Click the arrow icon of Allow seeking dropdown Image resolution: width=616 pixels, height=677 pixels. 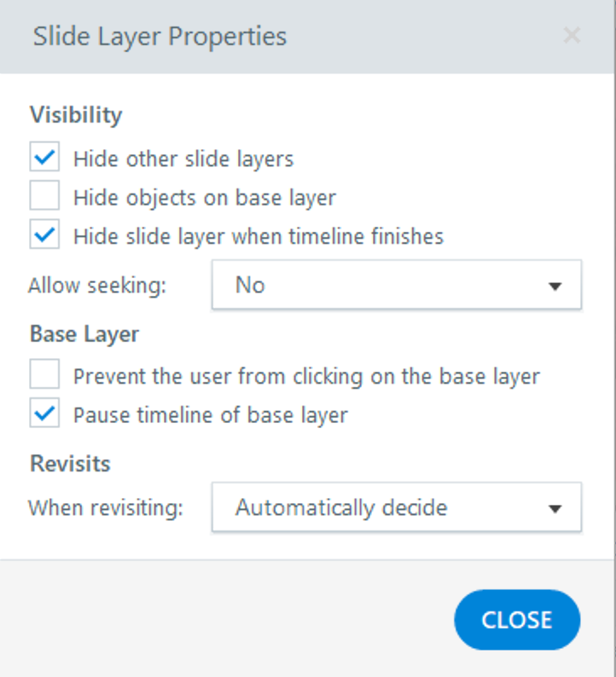(x=555, y=286)
